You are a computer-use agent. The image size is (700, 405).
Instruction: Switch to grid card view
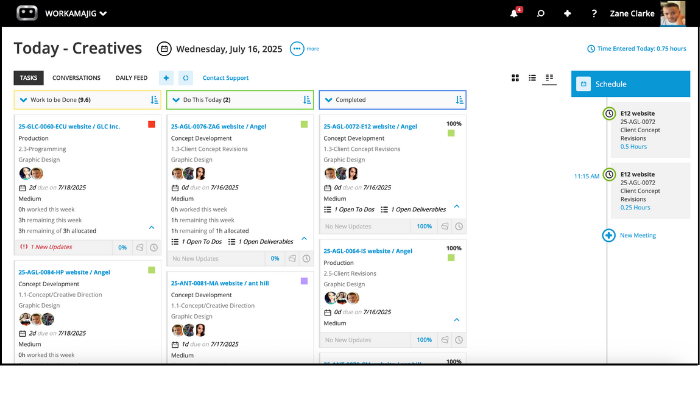515,78
